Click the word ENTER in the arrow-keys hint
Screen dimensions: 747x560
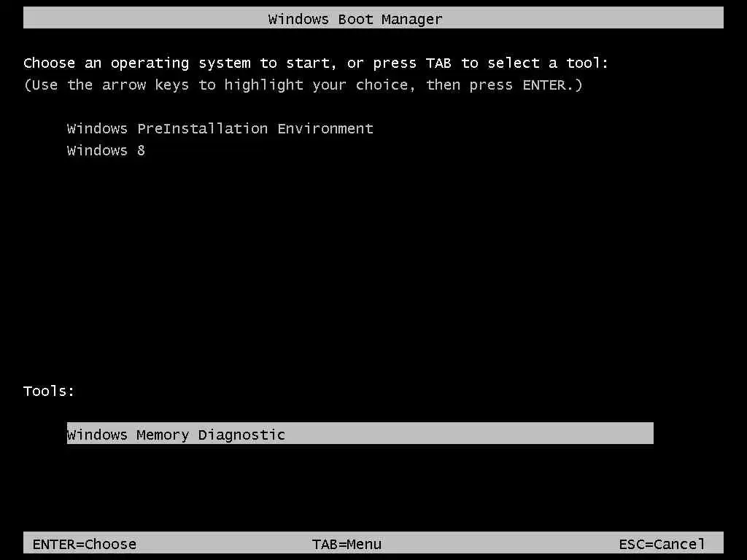(544, 85)
